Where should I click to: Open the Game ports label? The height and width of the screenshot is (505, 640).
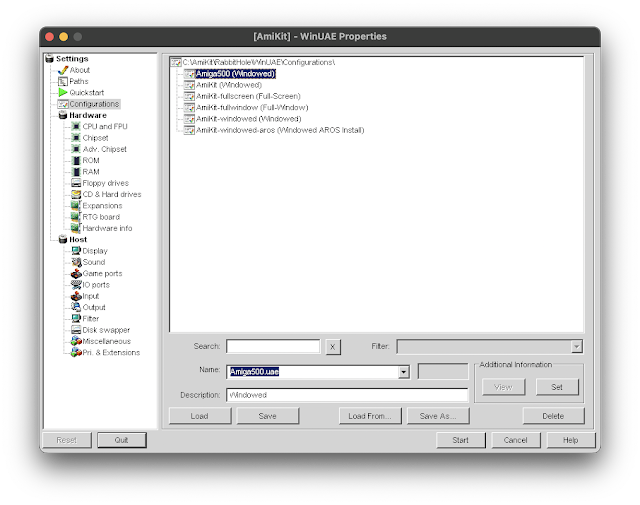click(102, 274)
